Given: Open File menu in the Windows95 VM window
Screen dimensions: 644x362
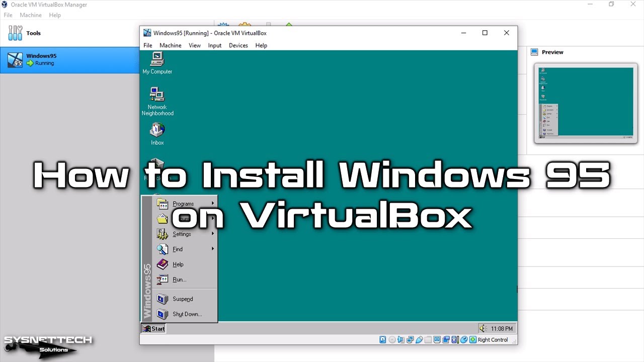Looking at the screenshot, I should click(147, 45).
